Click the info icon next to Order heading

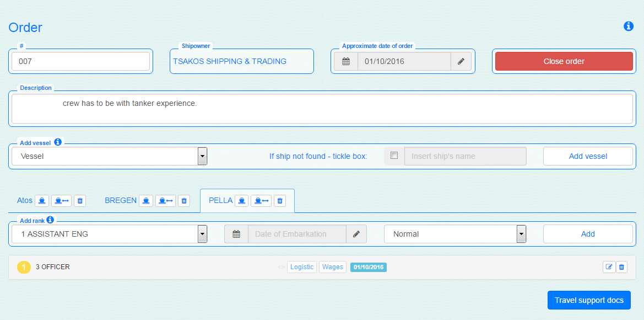tap(629, 26)
